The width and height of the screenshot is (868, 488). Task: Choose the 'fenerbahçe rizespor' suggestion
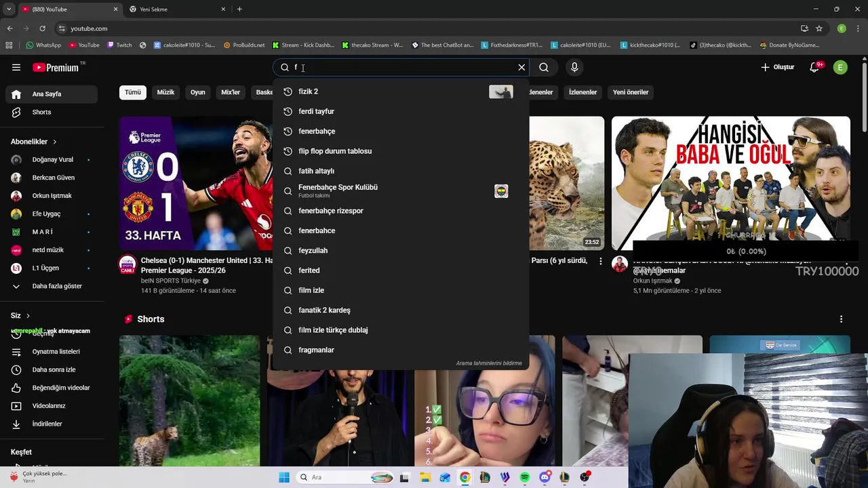pos(400,211)
